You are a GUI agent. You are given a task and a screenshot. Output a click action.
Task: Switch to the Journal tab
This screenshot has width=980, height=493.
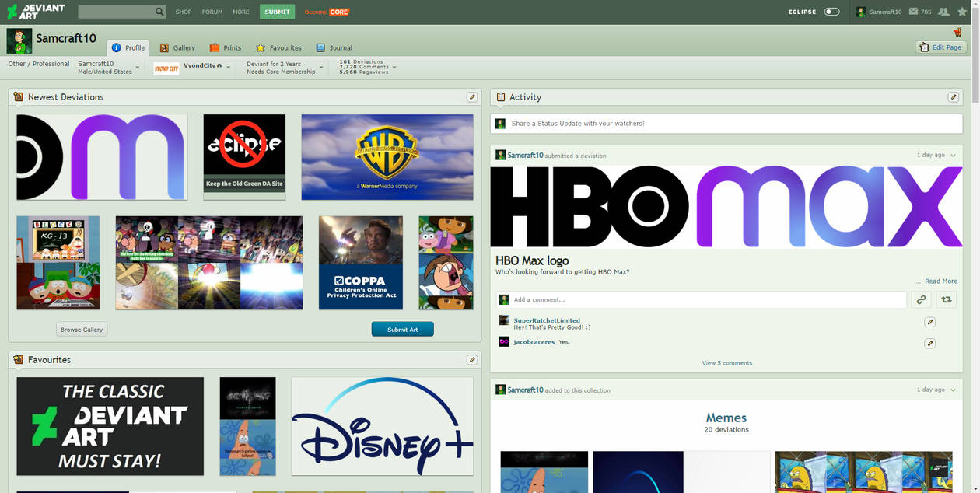pyautogui.click(x=334, y=47)
